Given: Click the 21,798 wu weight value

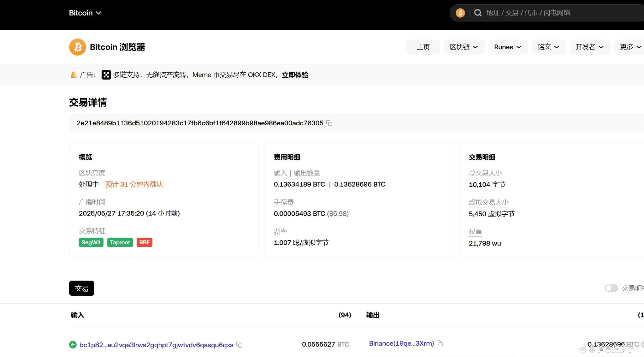Looking at the screenshot, I should [485, 243].
